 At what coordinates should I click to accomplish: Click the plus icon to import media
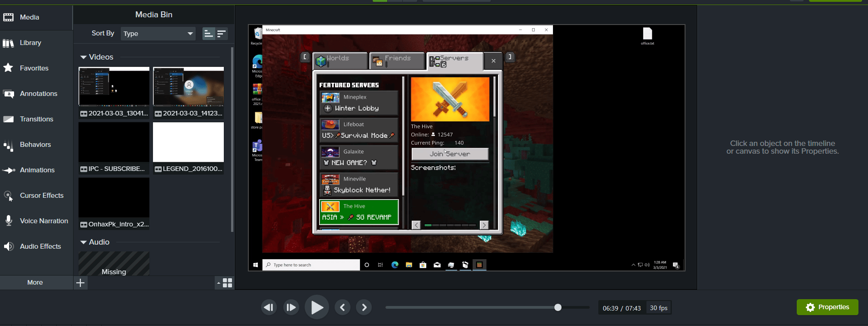pyautogui.click(x=80, y=283)
